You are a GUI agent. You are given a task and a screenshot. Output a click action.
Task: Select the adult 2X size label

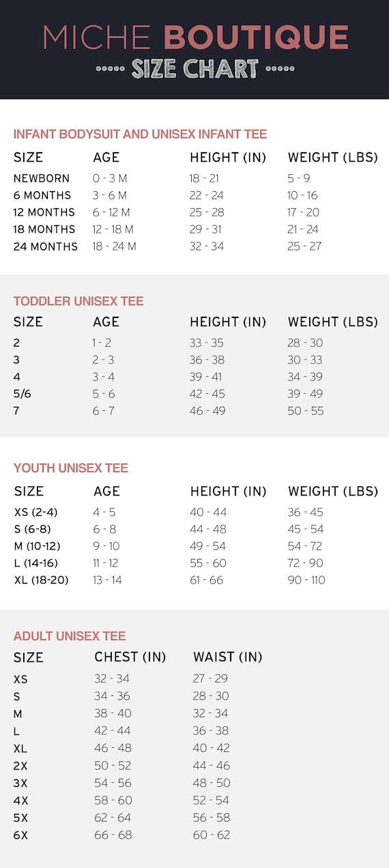pyautogui.click(x=20, y=766)
